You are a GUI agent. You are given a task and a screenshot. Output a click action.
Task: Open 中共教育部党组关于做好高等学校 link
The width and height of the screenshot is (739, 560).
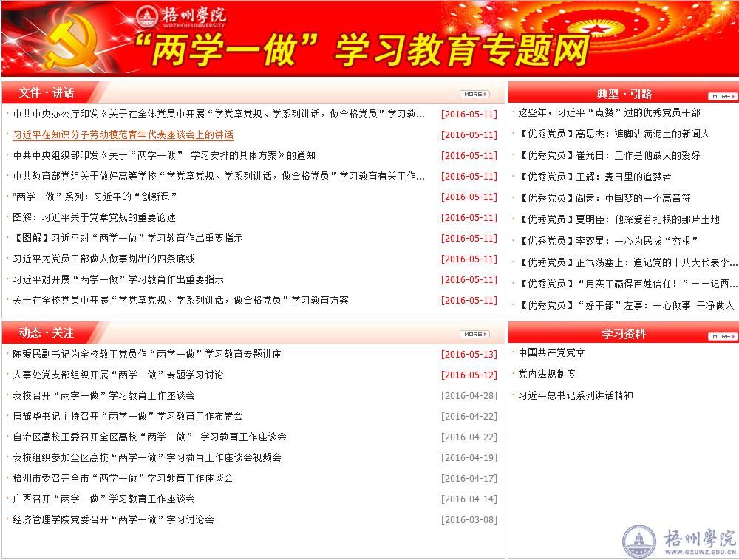(219, 176)
